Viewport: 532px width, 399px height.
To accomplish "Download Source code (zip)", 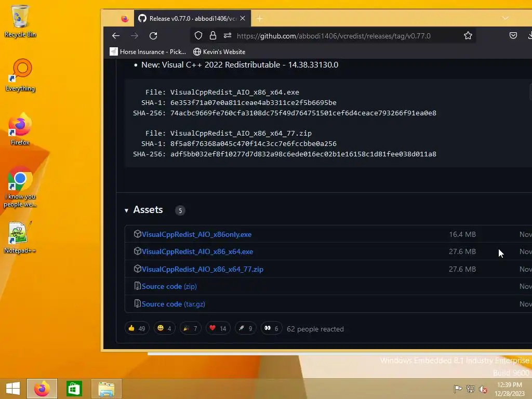I will [169, 286].
